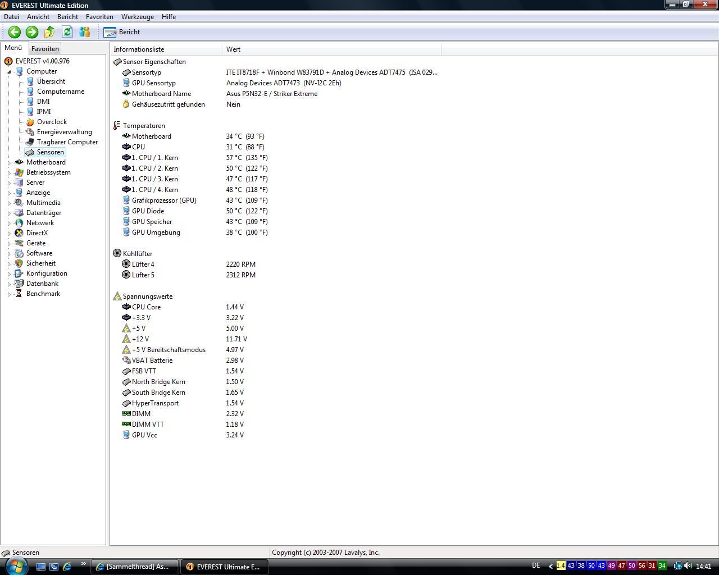Click the yellow 1.4 tray sensor icon
Screen dimensions: 728x575
(x=561, y=566)
